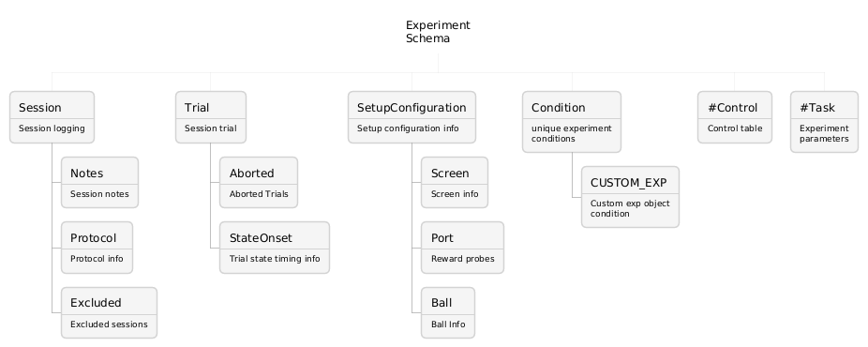This screenshot has height=347, width=868.
Task: Select the Trial node box
Action: [211, 117]
